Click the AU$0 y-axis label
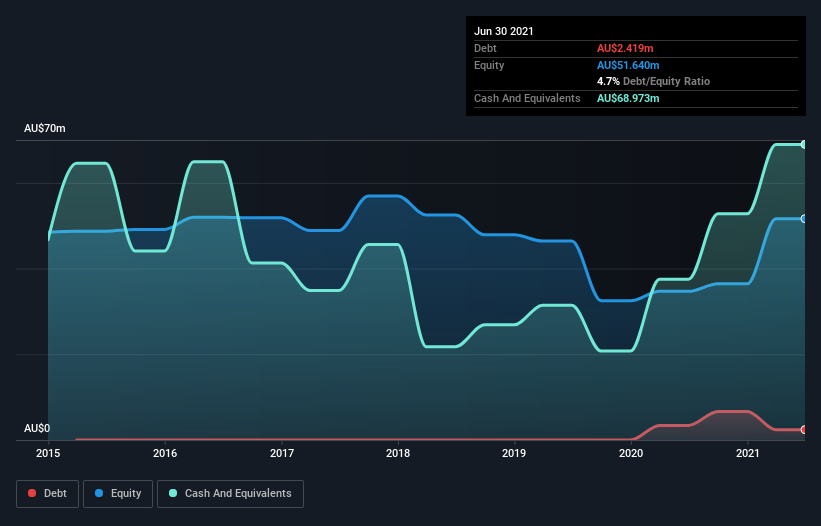This screenshot has width=821, height=526. [37, 428]
